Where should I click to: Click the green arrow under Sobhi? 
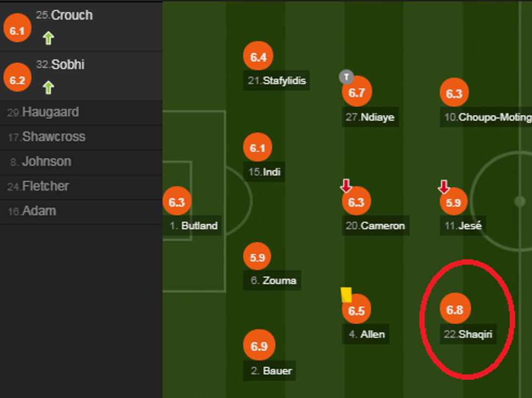pyautogui.click(x=48, y=87)
